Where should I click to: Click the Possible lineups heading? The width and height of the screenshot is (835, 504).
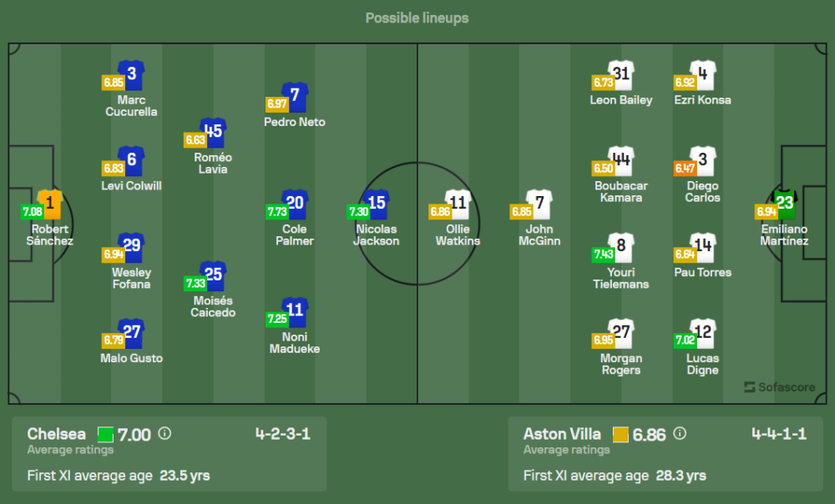point(417,18)
